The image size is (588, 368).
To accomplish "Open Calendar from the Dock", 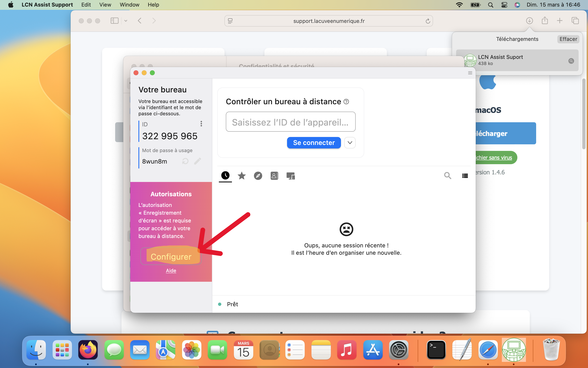I will point(243,350).
